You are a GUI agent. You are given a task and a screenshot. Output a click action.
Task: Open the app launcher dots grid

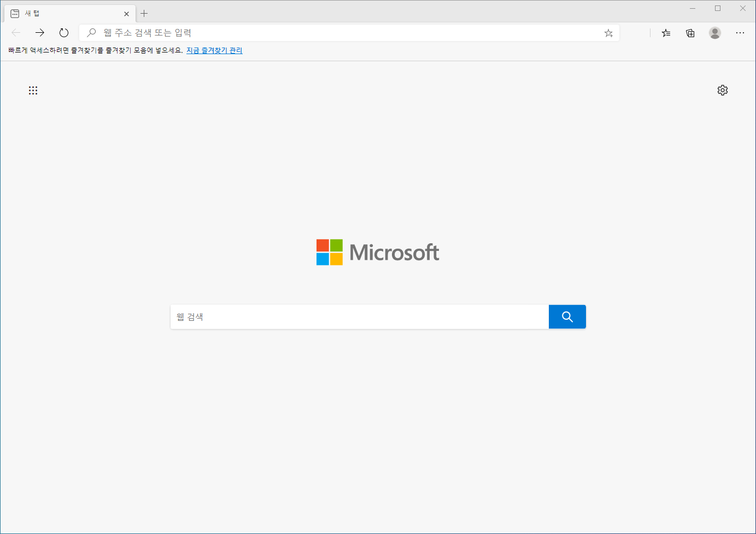tap(33, 90)
